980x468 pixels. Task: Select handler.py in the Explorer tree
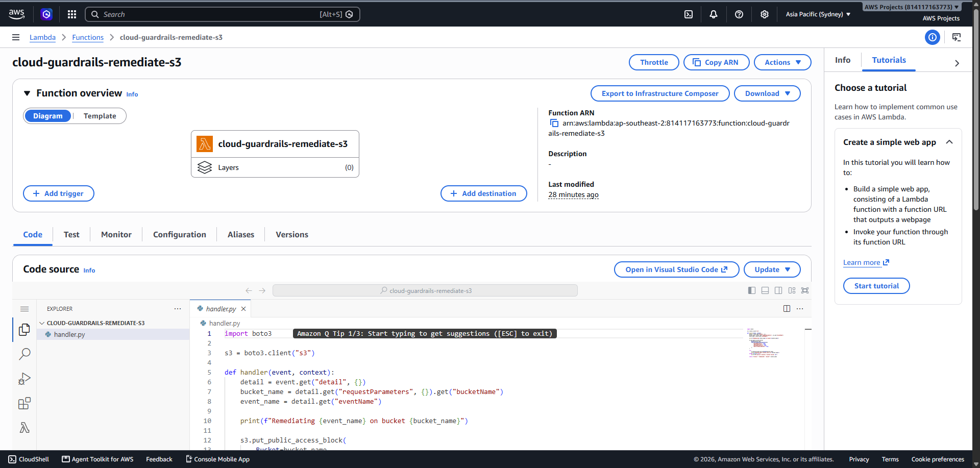tap(113, 334)
